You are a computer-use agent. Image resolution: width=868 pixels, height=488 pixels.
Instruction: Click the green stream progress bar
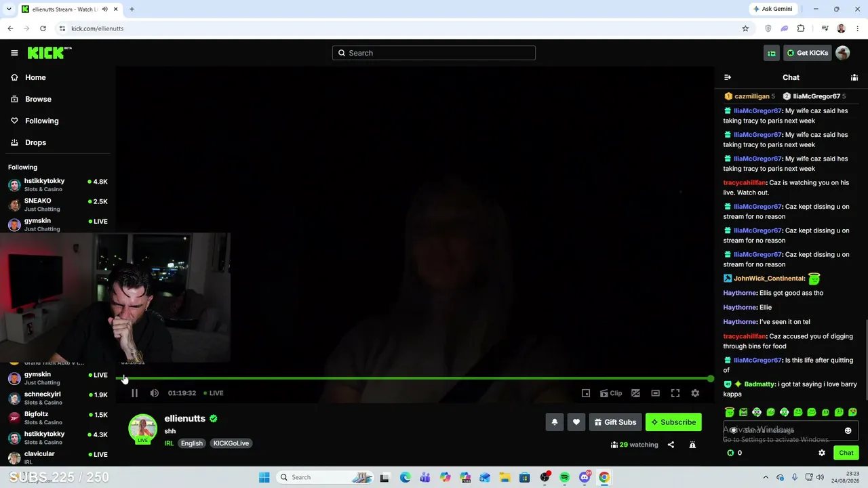pyautogui.click(x=415, y=378)
